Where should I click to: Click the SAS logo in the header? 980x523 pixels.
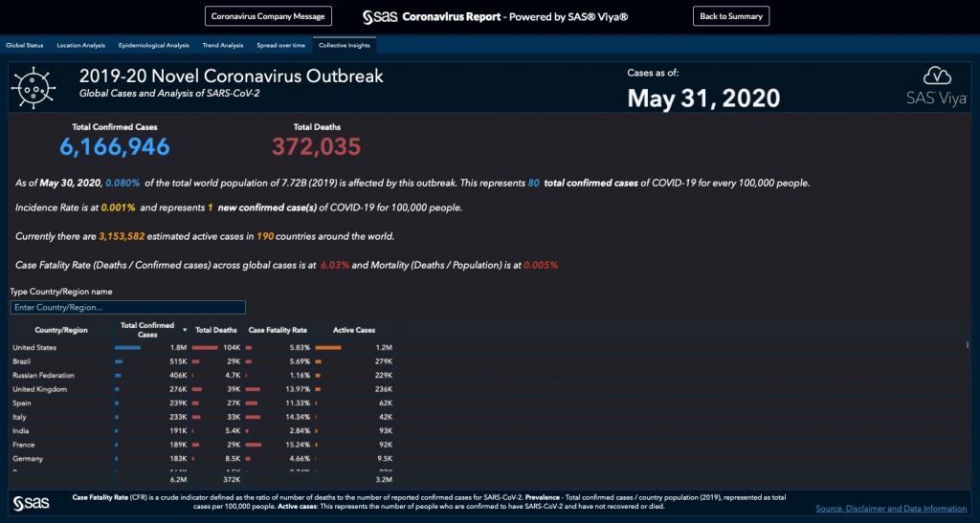pyautogui.click(x=380, y=17)
